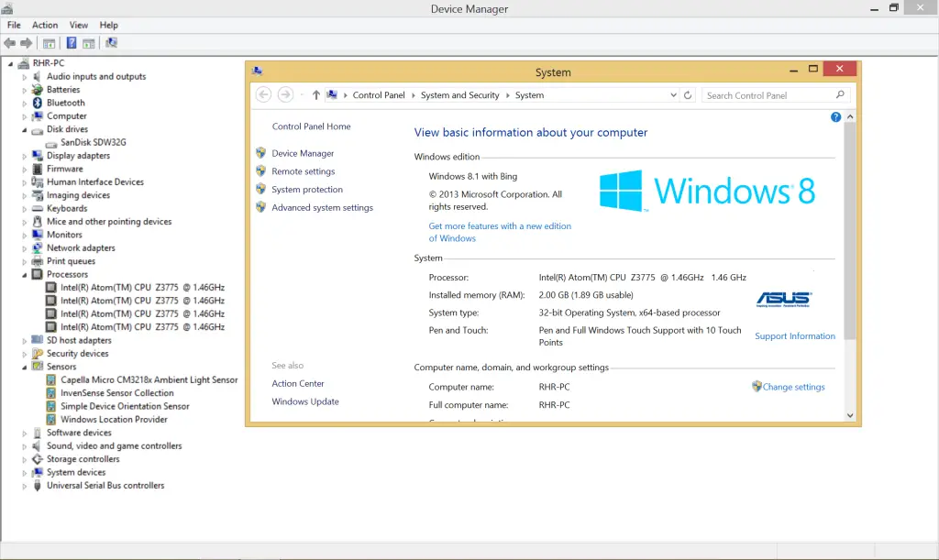Screen dimensions: 939x560
Task: Click the Universal Serial Bus controllers icon
Action: click(37, 486)
